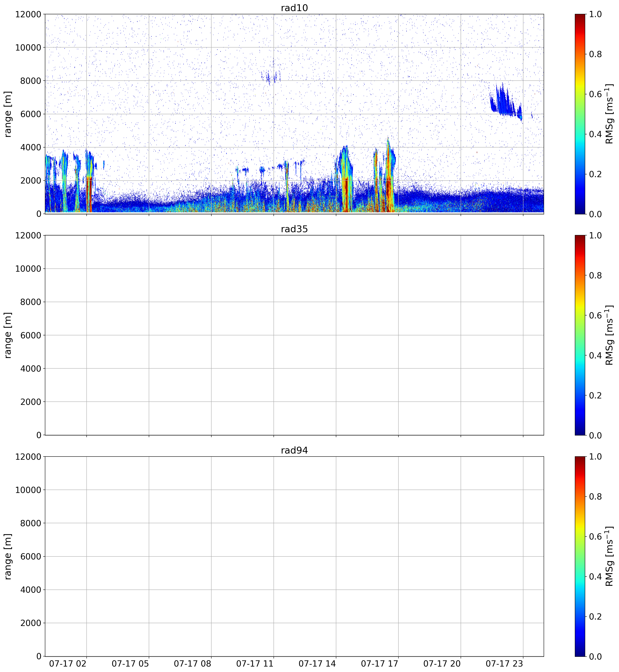
Task: Click the 8000 range tick of rad94
Action: coord(31,523)
